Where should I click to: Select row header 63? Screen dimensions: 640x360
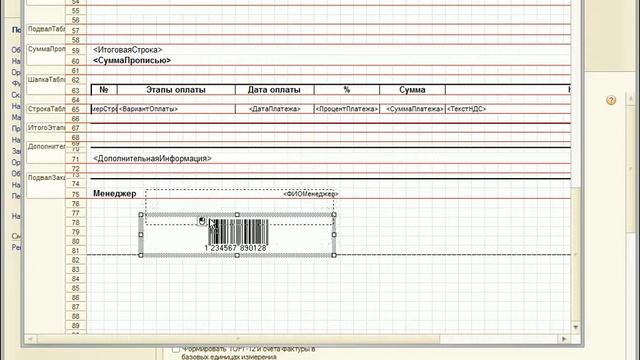[x=76, y=90]
